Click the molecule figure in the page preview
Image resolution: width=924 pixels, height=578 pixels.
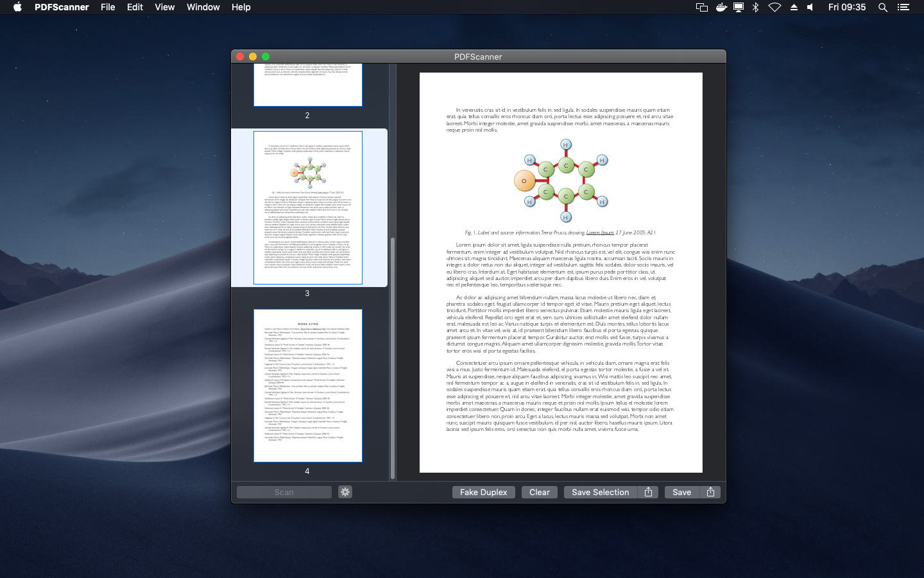coord(561,181)
